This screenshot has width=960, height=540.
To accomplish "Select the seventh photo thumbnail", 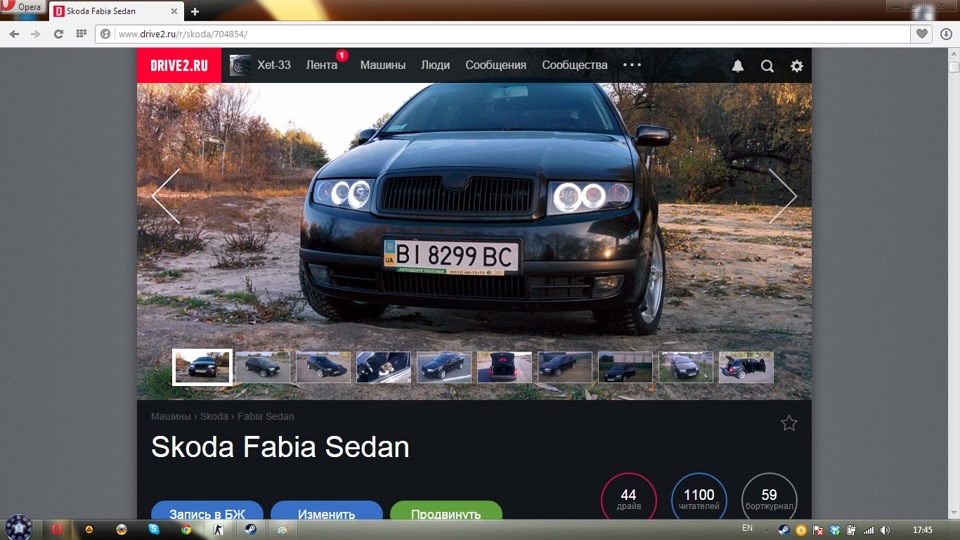I will [x=564, y=367].
